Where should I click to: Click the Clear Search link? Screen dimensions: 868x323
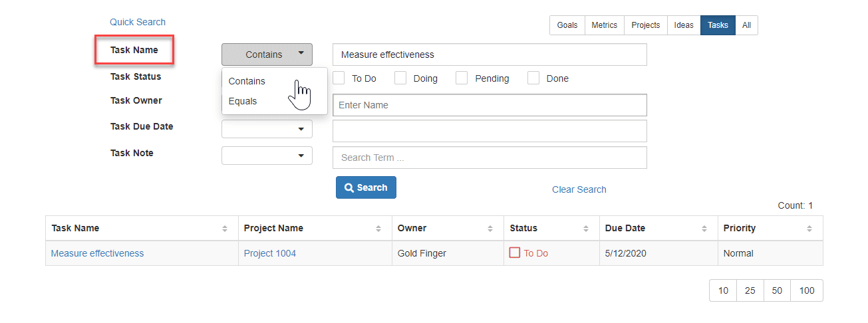tap(579, 189)
